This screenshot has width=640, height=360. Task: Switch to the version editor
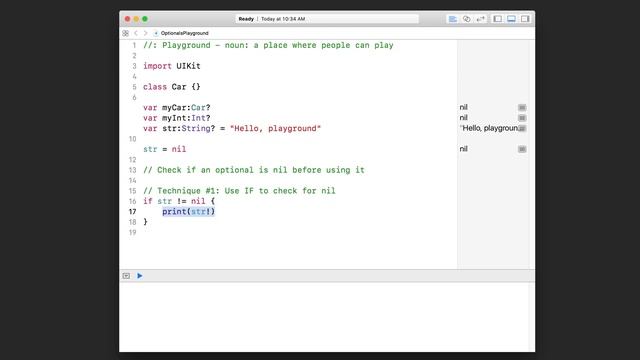tap(480, 19)
